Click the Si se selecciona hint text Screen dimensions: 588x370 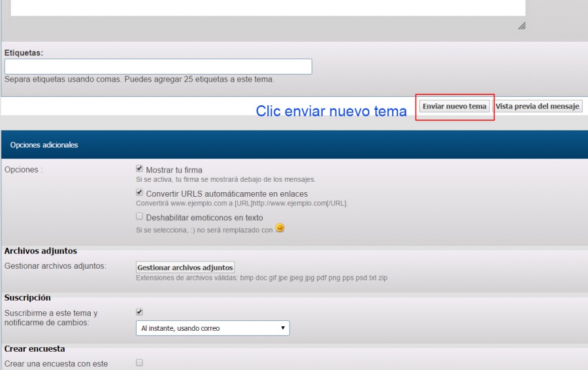(x=204, y=230)
